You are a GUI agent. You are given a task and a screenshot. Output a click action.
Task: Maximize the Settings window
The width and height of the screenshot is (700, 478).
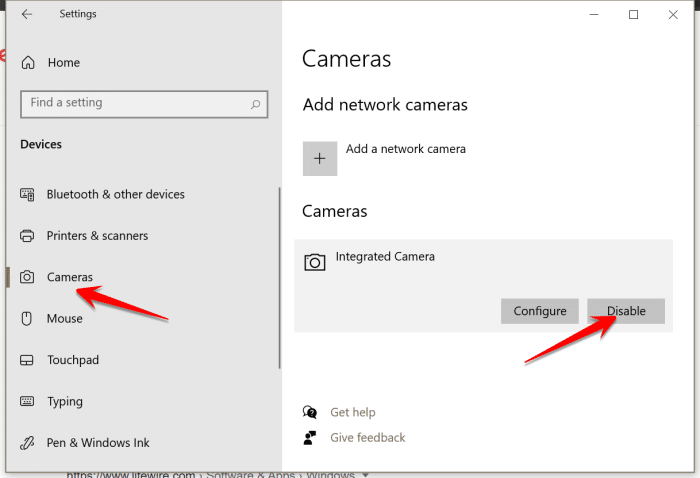click(x=633, y=15)
